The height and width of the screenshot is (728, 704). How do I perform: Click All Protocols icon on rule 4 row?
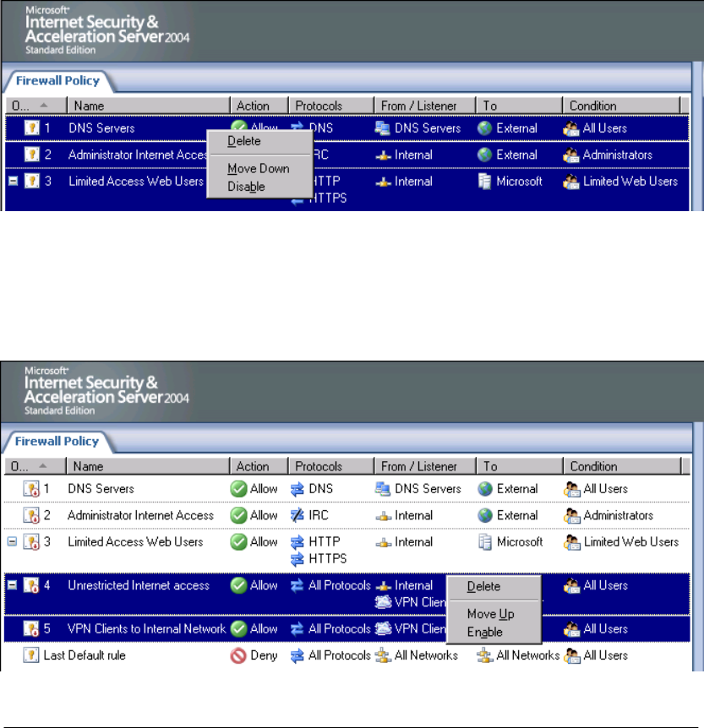pos(297,585)
